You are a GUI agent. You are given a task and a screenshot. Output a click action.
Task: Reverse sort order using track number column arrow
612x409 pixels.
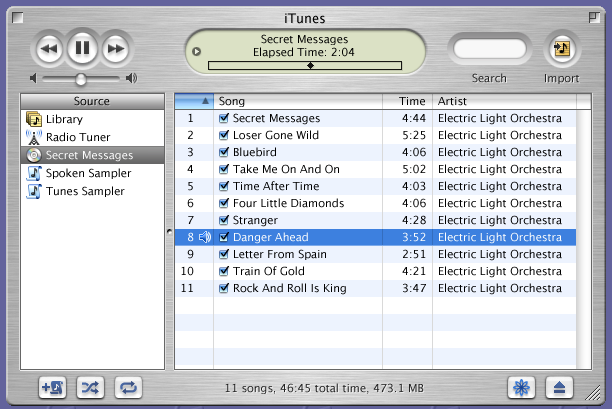205,101
